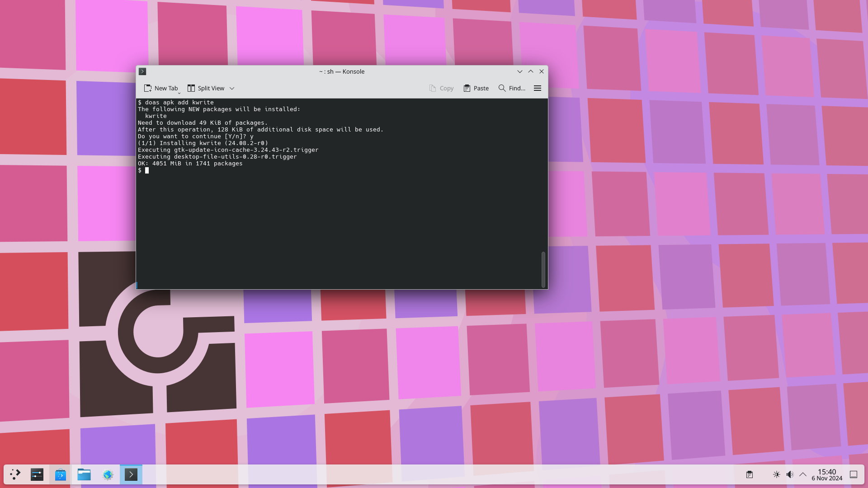Maximize the Konsole window
This screenshot has height=488, width=868.
(531, 71)
